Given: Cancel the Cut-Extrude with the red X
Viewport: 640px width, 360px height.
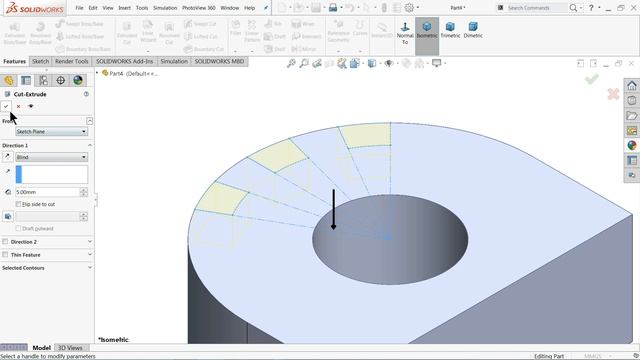Looking at the screenshot, I should click(x=18, y=106).
